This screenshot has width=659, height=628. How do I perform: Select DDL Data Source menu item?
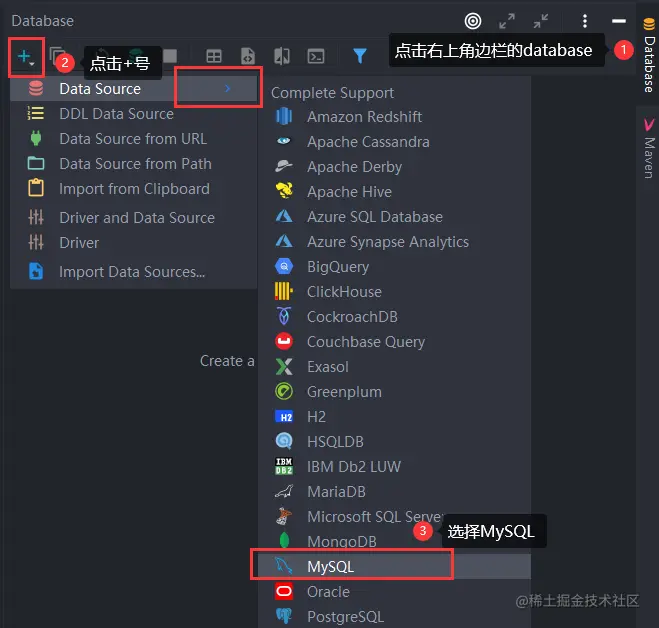(x=134, y=113)
